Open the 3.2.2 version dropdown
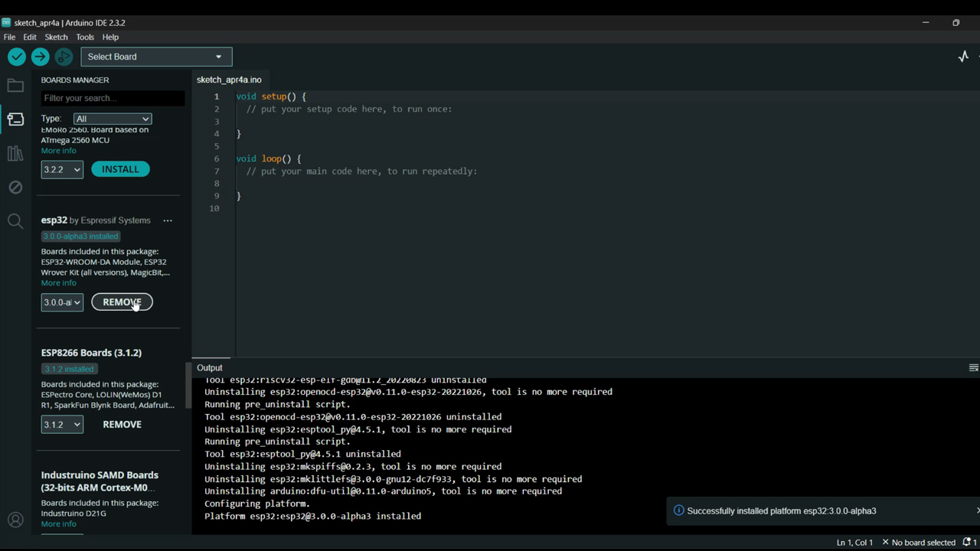This screenshot has width=980, height=551. (x=62, y=169)
